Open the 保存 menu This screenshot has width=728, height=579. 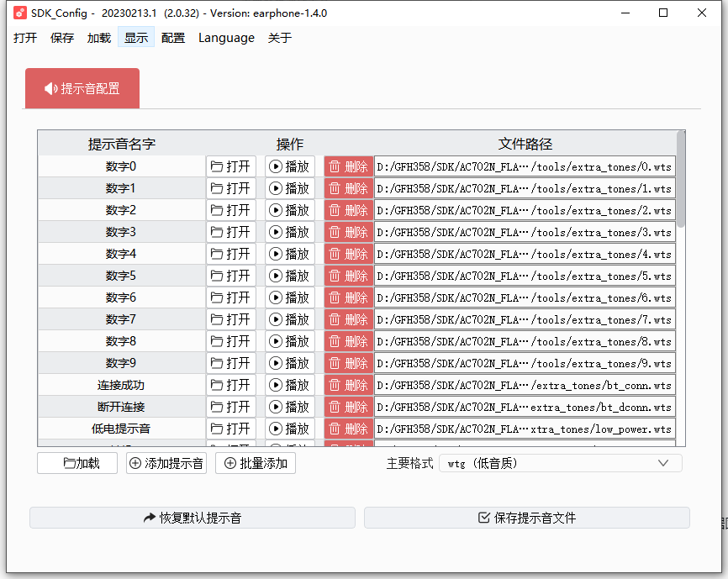[62, 38]
